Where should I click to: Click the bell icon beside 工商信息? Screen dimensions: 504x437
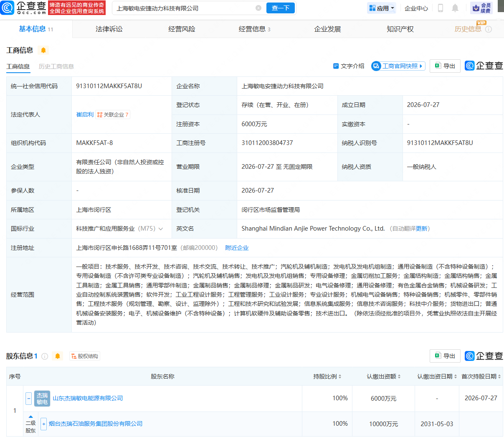(43, 50)
